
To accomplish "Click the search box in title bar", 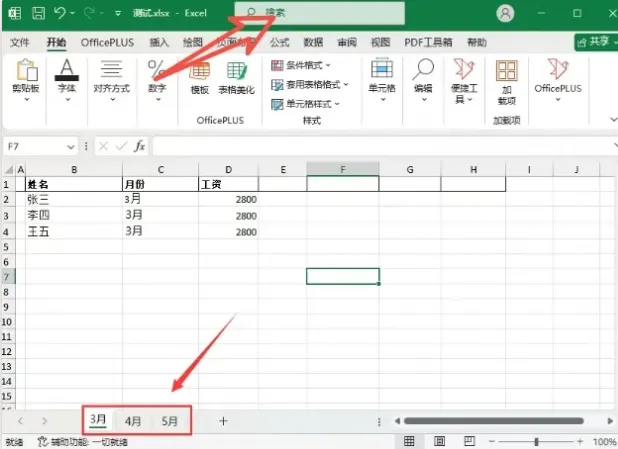I will coord(320,13).
